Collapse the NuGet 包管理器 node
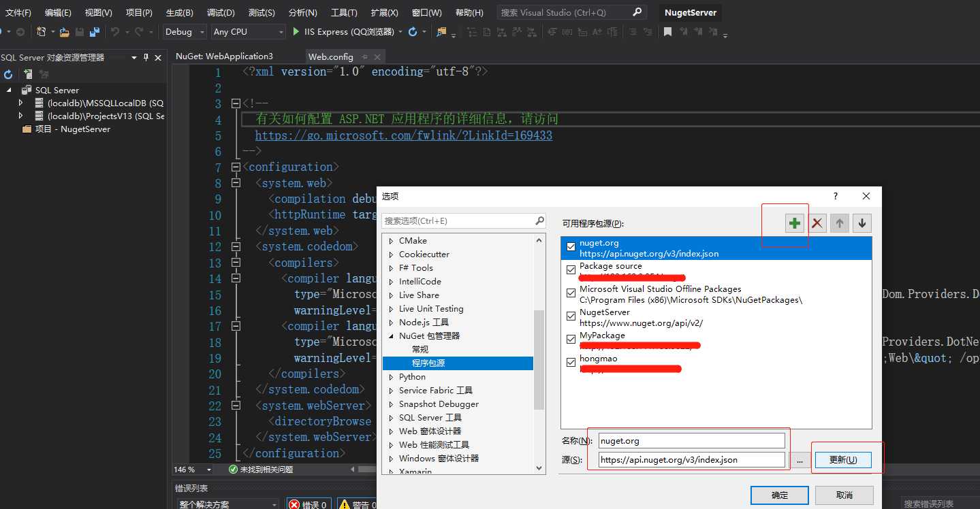Viewport: 980px width, 509px height. pos(391,336)
